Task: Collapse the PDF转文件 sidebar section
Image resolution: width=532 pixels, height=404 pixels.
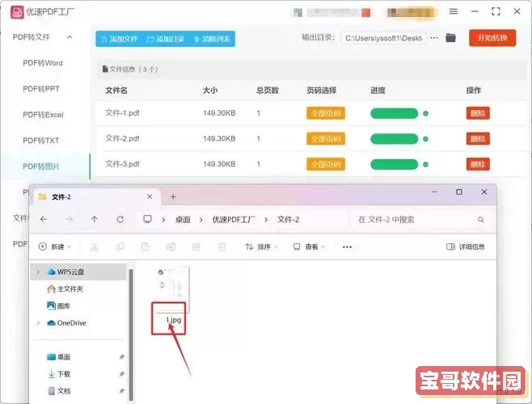Action: pyautogui.click(x=70, y=37)
